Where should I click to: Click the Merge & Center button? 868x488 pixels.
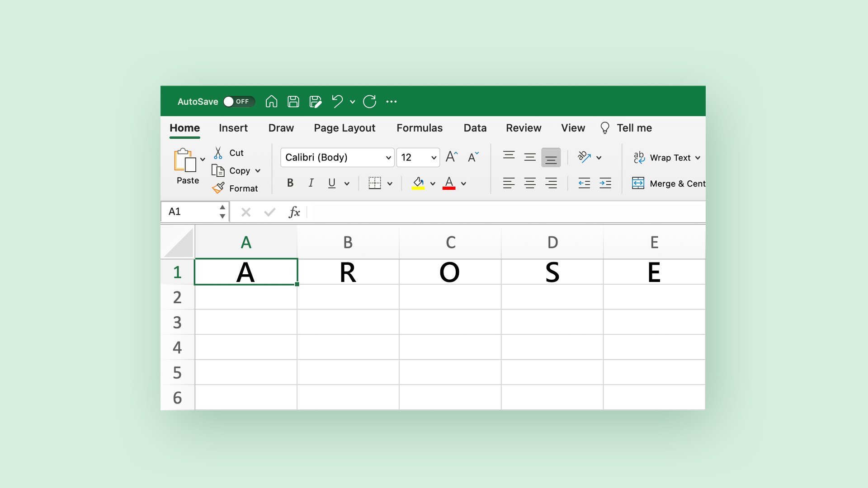pos(669,183)
